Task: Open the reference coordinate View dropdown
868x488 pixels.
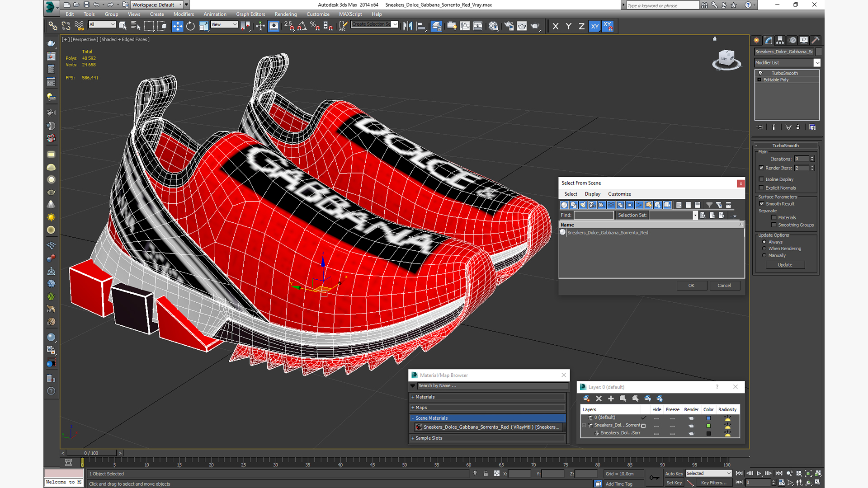Action: click(224, 24)
